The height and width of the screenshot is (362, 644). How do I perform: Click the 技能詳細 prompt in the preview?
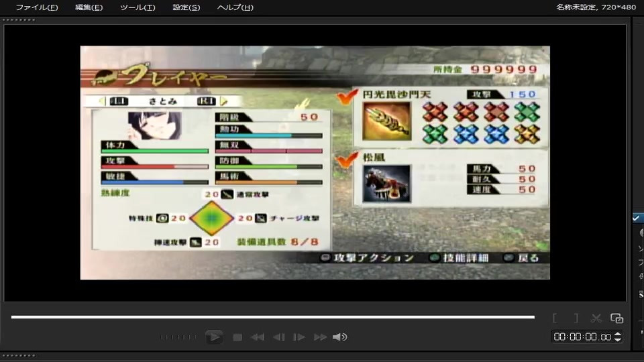click(459, 257)
